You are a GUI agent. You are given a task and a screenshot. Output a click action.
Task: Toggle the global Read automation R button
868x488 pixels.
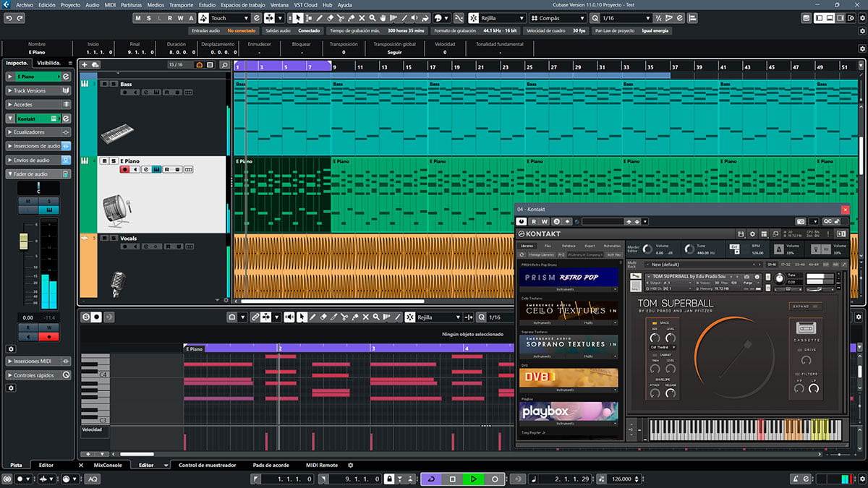(x=169, y=18)
